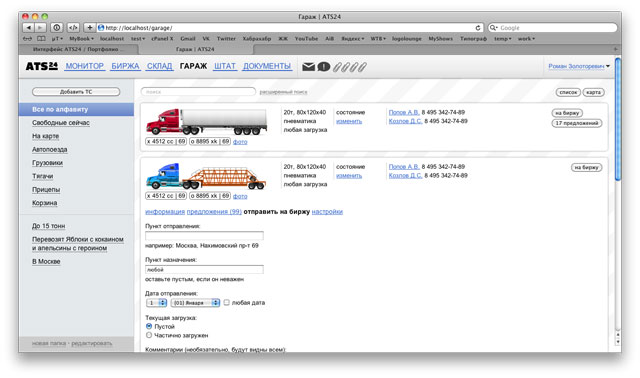Viewport: 640px width, 378px height.
Task: Open the '(01) Январь' month dropdown
Action: pyautogui.click(x=196, y=303)
